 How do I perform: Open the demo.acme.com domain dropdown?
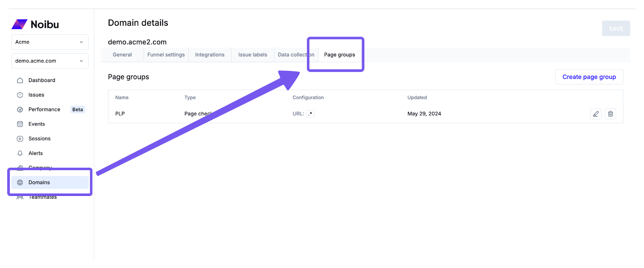[x=50, y=61]
